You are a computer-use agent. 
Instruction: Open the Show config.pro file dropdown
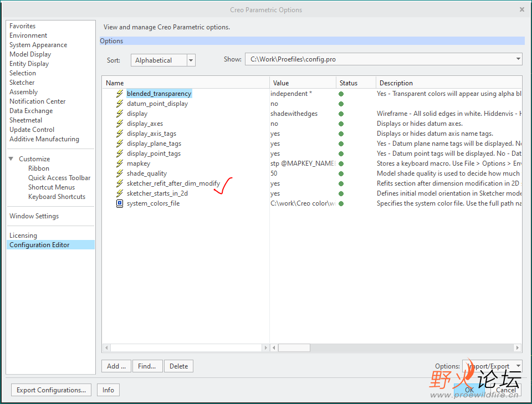[x=518, y=59]
